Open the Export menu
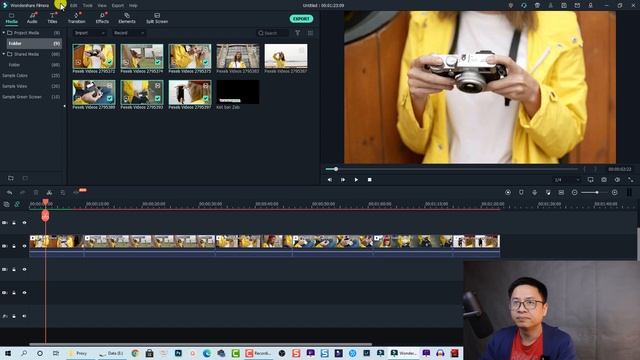 click(x=118, y=6)
